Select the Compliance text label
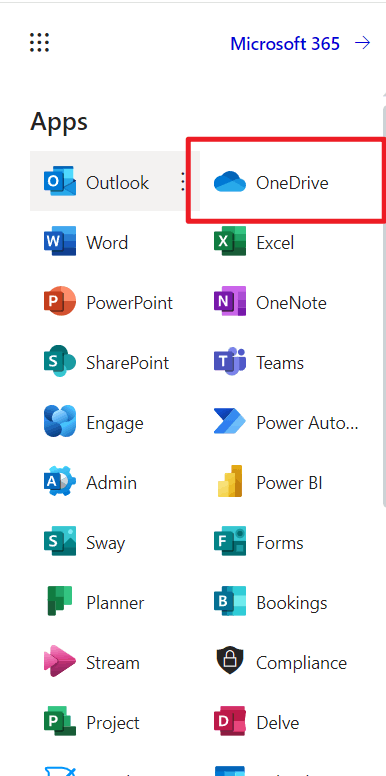The height and width of the screenshot is (776, 386). 301,663
